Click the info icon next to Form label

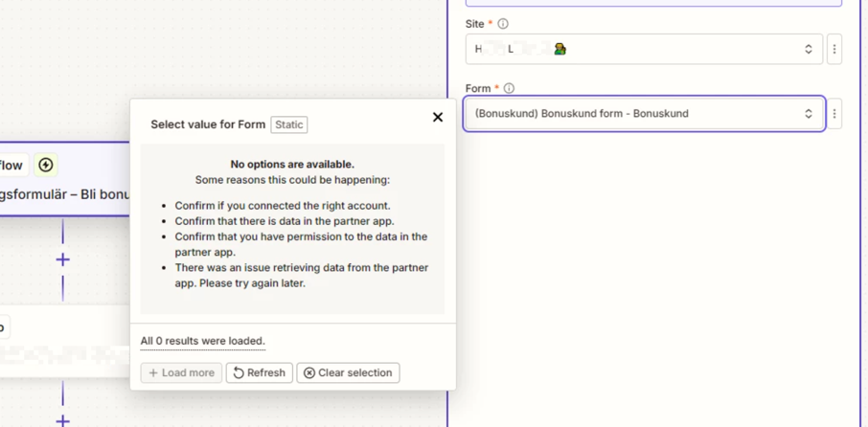click(x=509, y=88)
